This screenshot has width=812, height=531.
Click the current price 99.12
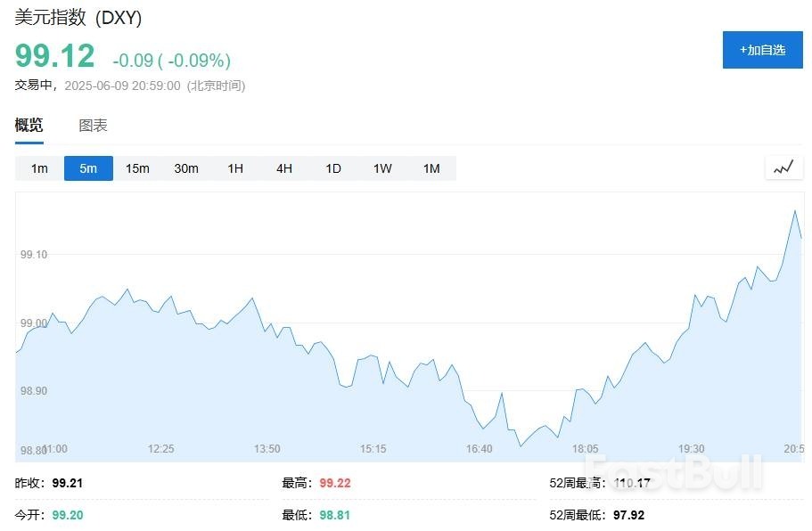[x=54, y=56]
